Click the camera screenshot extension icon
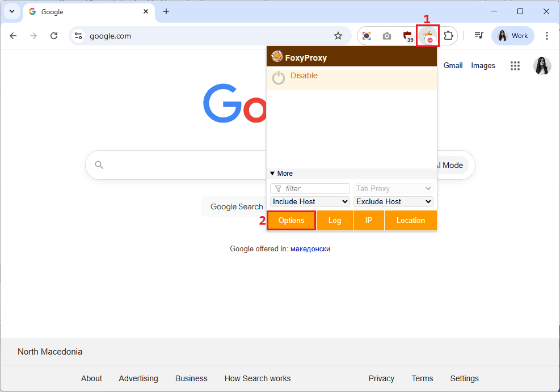The width and height of the screenshot is (560, 392). coord(387,36)
